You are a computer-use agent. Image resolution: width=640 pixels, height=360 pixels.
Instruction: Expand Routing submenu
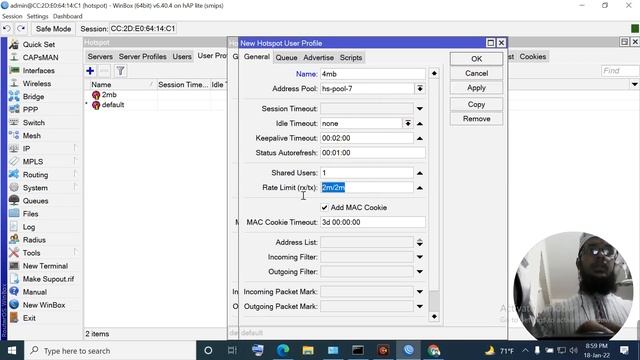pos(35,175)
